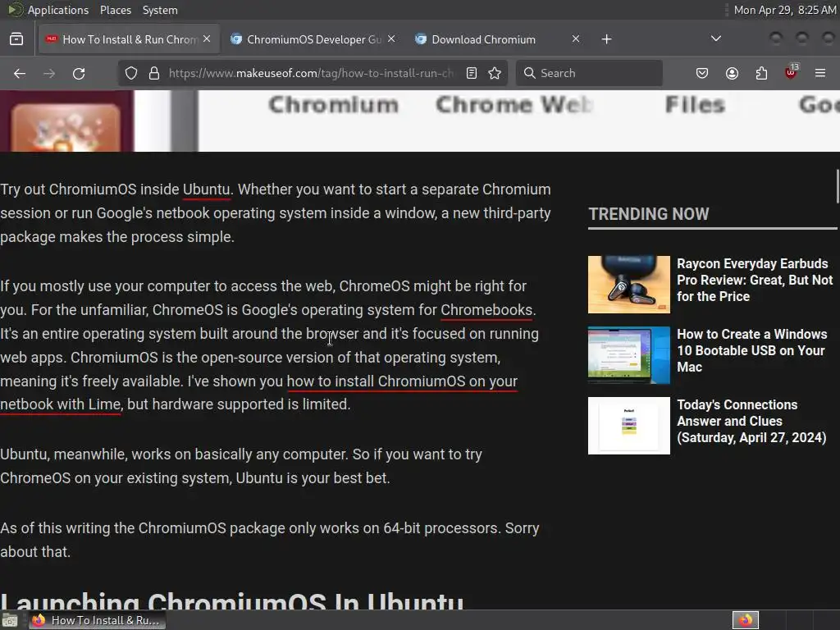Reload the current page
840x630 pixels.
79,73
